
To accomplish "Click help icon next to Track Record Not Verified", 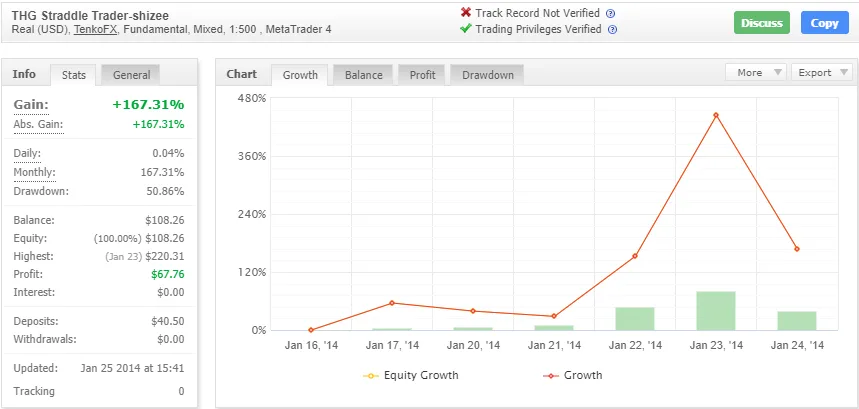I will click(x=610, y=13).
